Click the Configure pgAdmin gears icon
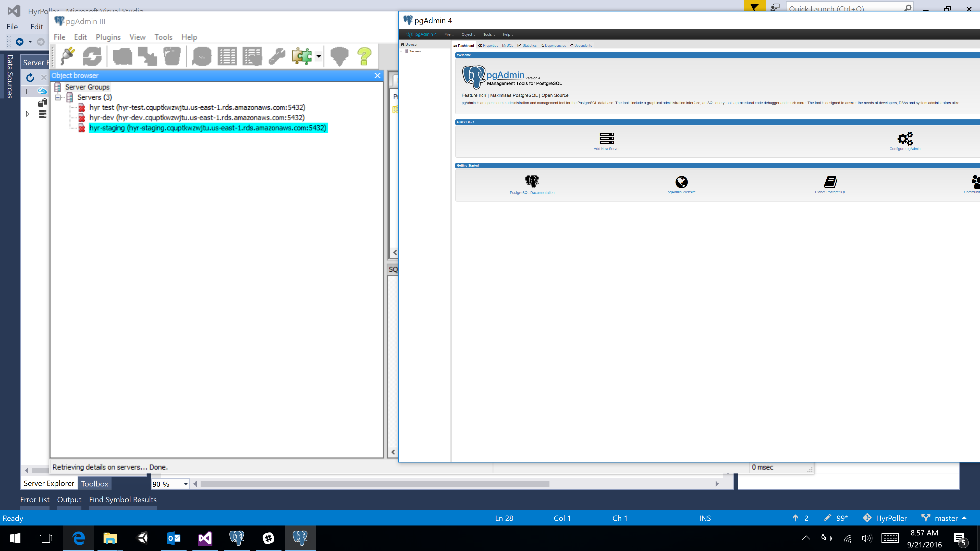Screen dimensions: 980x551 coord(905,139)
